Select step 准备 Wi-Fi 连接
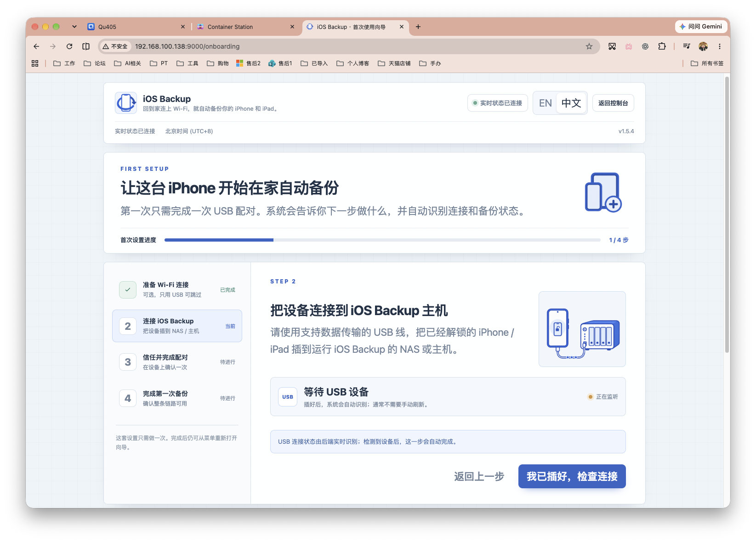 click(177, 290)
